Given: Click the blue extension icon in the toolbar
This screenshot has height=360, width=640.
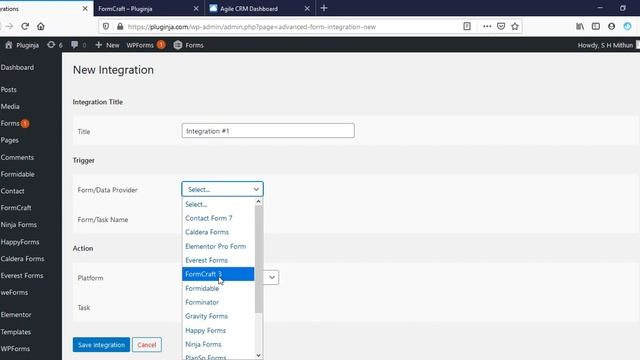Looking at the screenshot, I should point(627,26).
